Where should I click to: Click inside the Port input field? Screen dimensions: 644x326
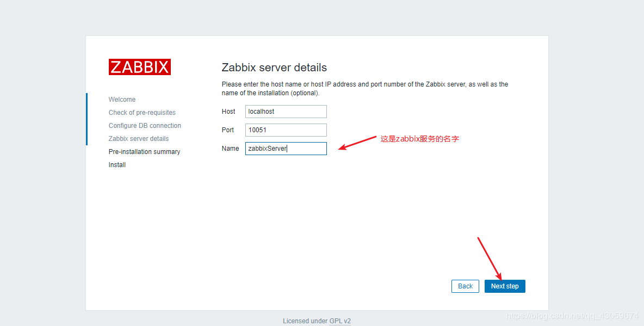[286, 130]
